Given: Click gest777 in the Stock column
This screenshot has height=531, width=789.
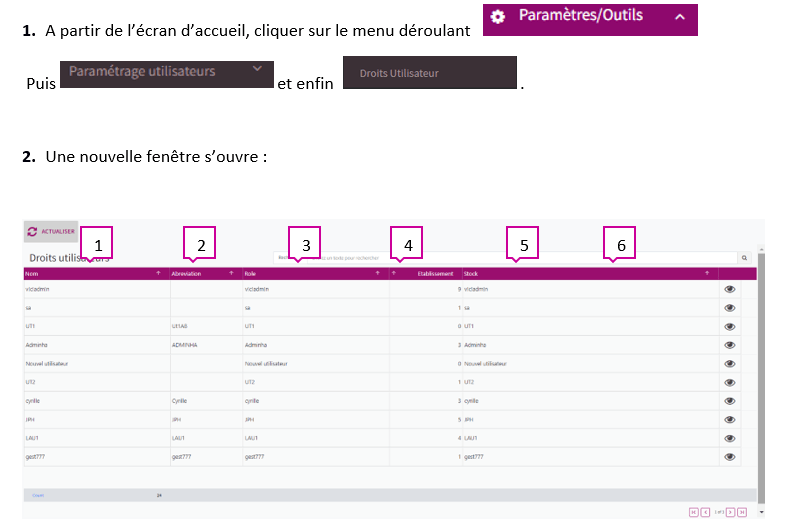Looking at the screenshot, I should [x=474, y=457].
